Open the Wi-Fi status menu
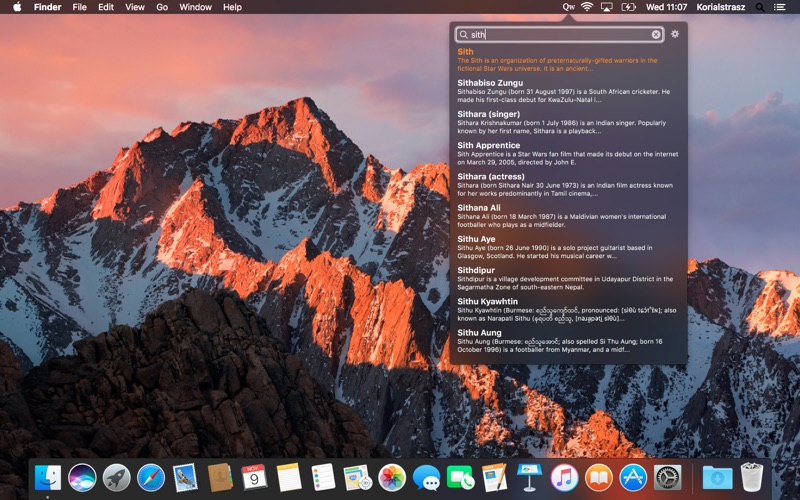Image resolution: width=800 pixels, height=500 pixels. pyautogui.click(x=587, y=7)
